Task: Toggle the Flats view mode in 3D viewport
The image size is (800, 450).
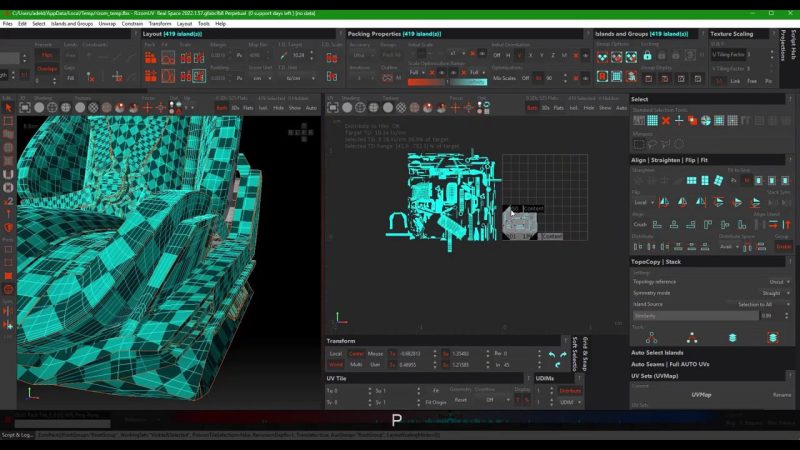Action: click(247, 107)
